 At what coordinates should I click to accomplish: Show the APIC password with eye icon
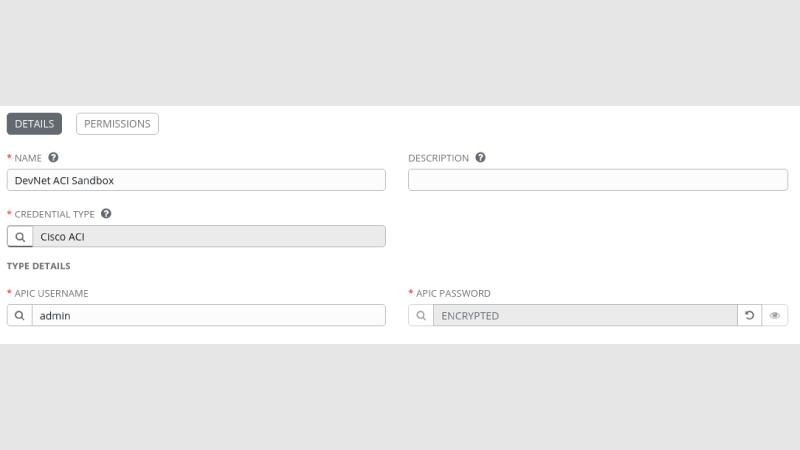pyautogui.click(x=775, y=315)
